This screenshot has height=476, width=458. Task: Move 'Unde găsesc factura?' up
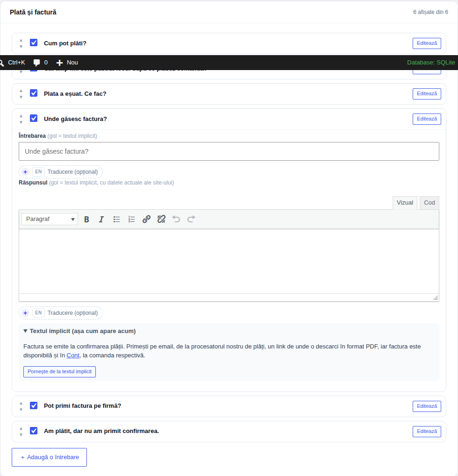21,116
